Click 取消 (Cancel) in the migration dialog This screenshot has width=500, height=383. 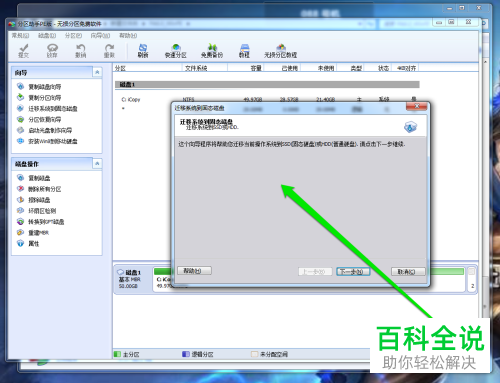(408, 272)
